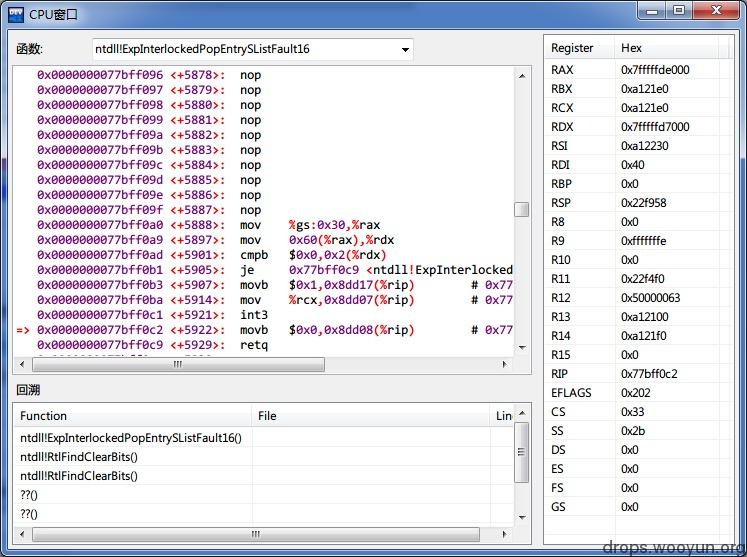Click the disassembly vertical scrollbar thumb

pos(522,210)
